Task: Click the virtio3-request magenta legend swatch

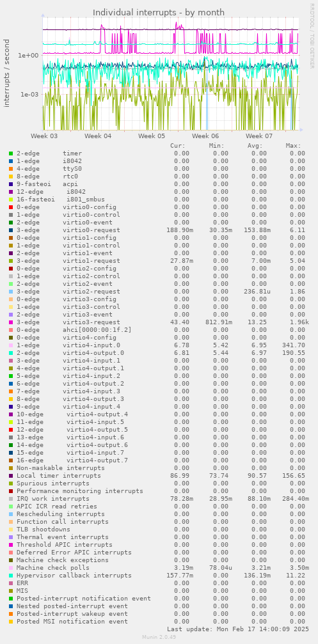Action: [11, 322]
